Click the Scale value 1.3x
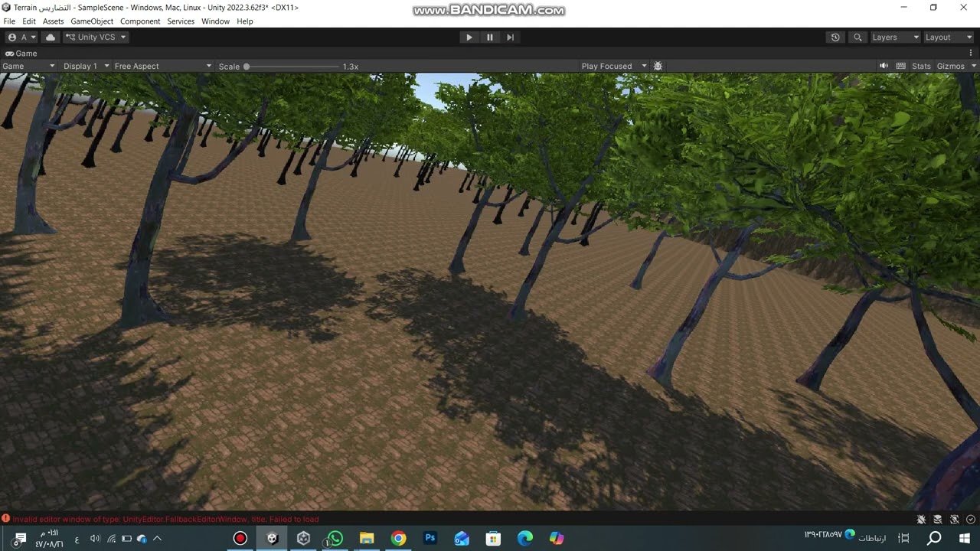980x551 pixels. click(x=351, y=67)
